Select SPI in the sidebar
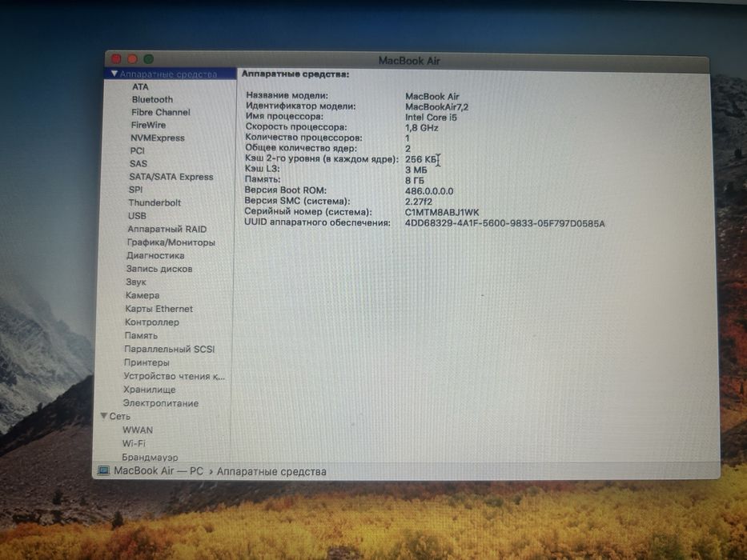 click(136, 190)
